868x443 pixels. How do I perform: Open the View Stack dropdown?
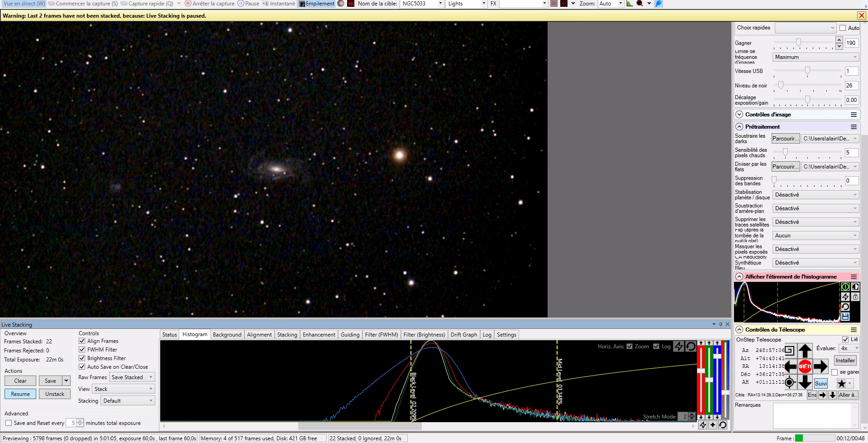124,389
